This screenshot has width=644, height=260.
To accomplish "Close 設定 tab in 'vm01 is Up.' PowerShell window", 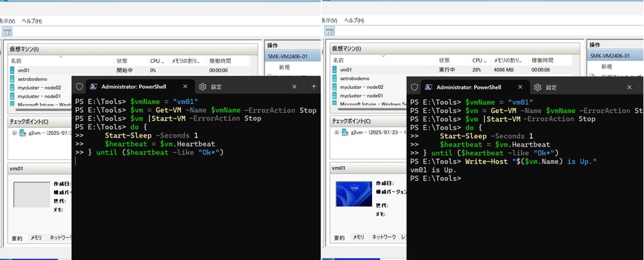I will pos(629,87).
